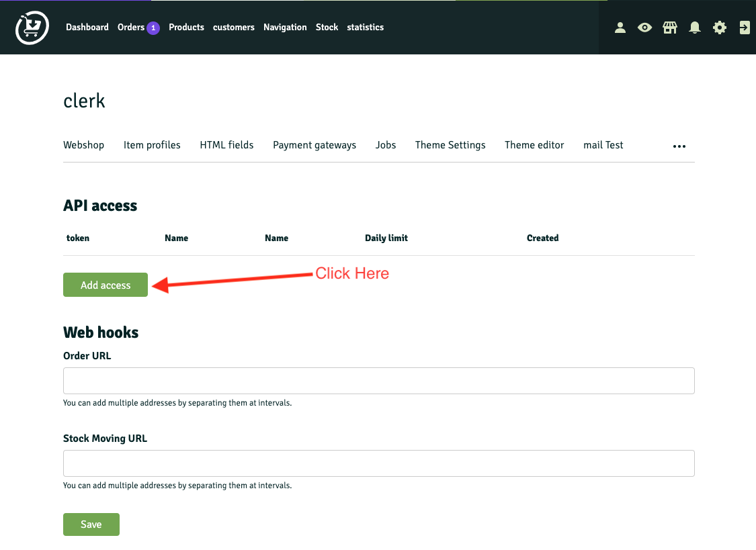The image size is (756, 550).
Task: Select the Theme editor tab
Action: [x=534, y=145]
